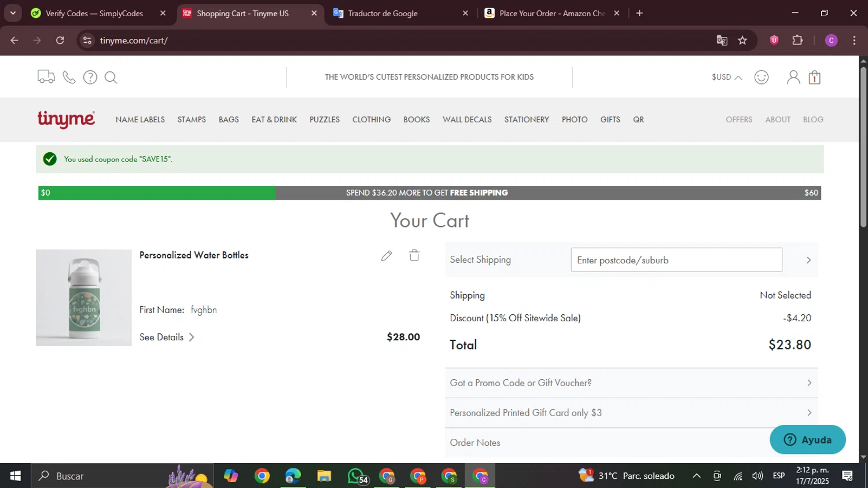Open the BAGS menu

click(229, 119)
